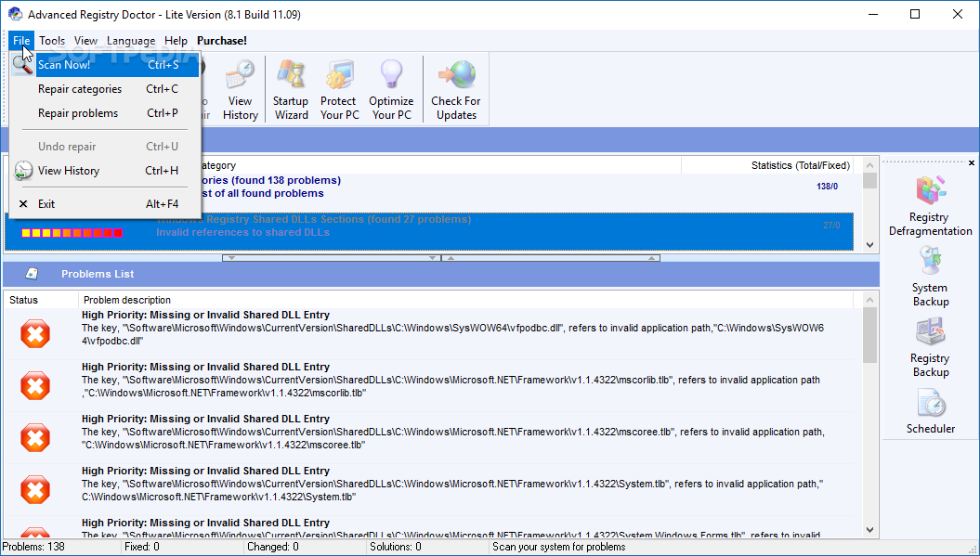The image size is (980, 556).
Task: Click the application icon in title bar
Action: [x=14, y=14]
